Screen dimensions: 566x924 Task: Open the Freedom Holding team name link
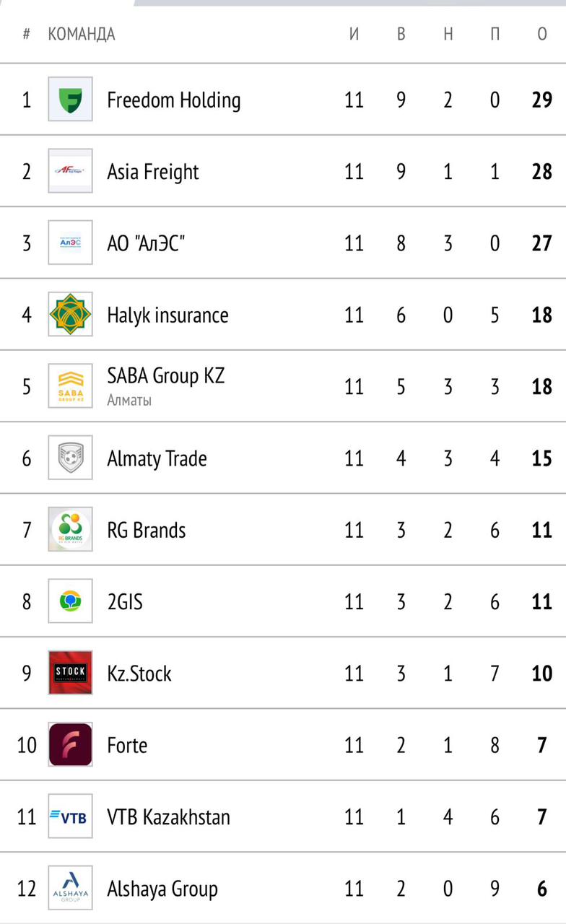click(x=173, y=100)
